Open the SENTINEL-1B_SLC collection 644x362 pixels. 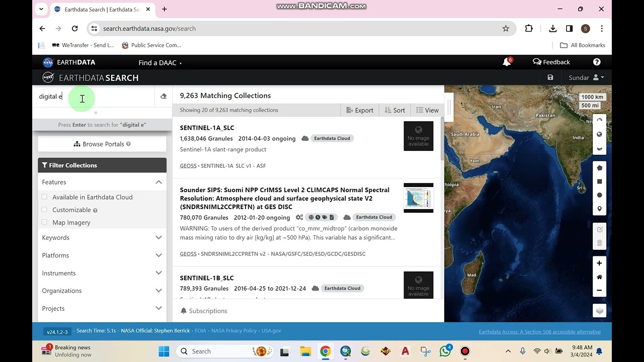tap(207, 278)
